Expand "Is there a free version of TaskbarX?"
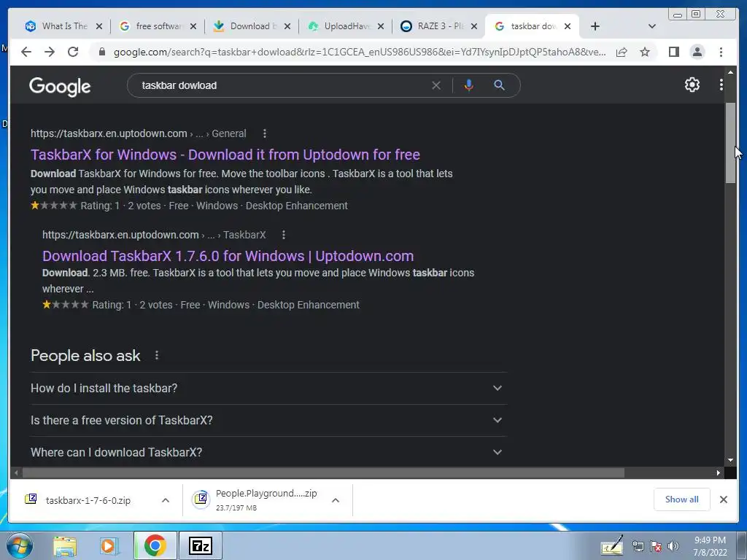This screenshot has height=560, width=747. pyautogui.click(x=268, y=420)
